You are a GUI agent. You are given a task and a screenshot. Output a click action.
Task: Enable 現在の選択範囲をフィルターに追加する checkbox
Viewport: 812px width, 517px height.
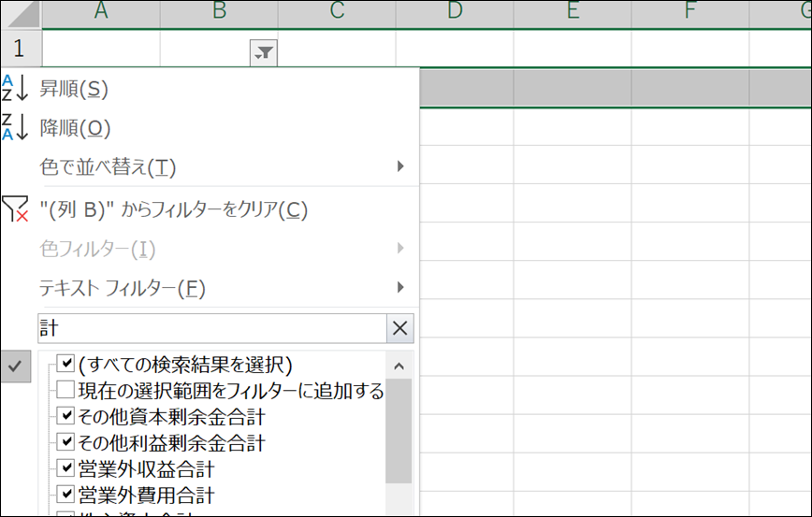(x=65, y=389)
